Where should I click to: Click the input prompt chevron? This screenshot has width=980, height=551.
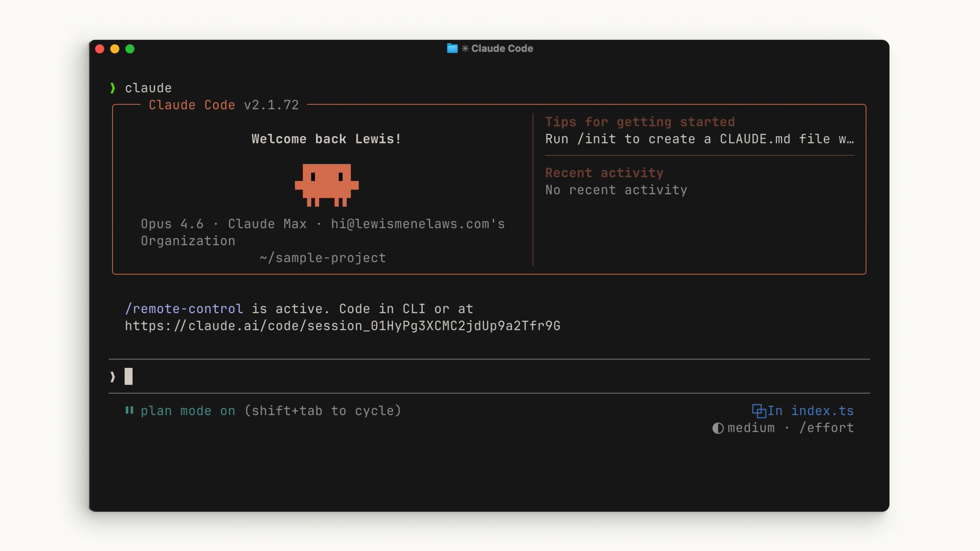coord(113,377)
